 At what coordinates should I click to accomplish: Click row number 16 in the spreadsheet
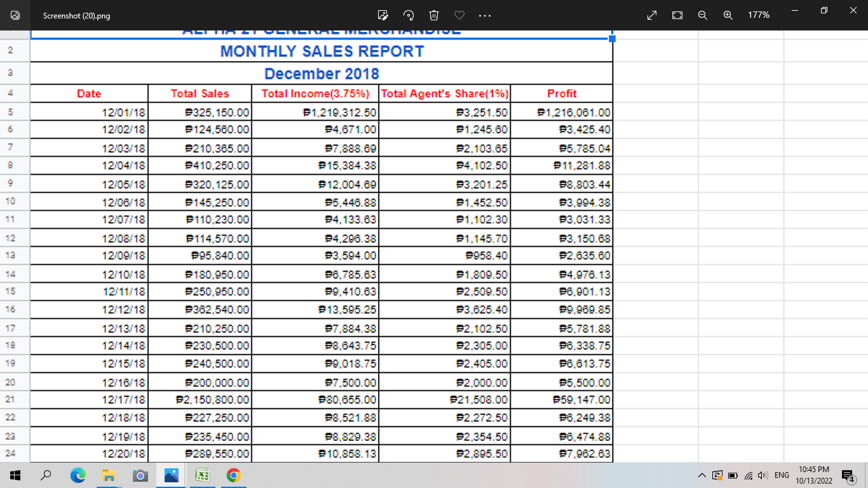(x=10, y=309)
